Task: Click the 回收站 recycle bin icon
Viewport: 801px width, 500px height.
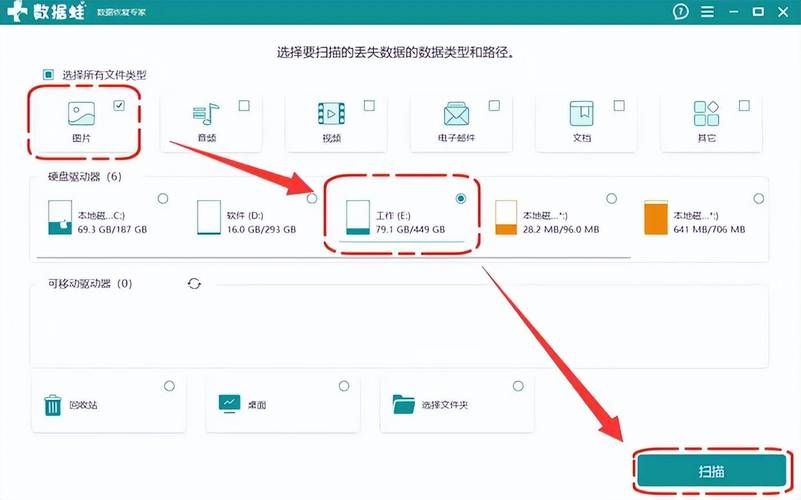Action: [x=53, y=405]
